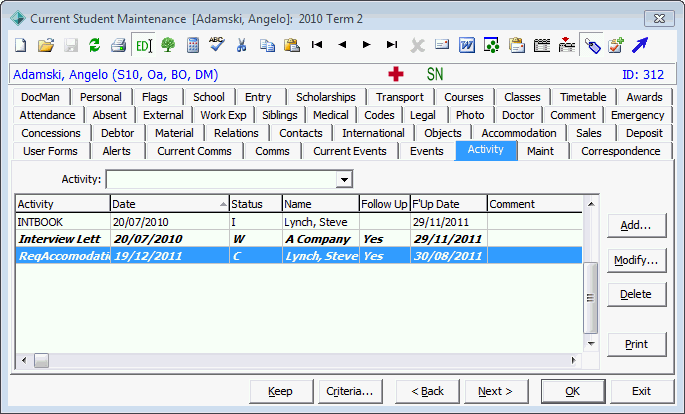
Task: Toggle the ED edit mode icon
Action: (143, 45)
